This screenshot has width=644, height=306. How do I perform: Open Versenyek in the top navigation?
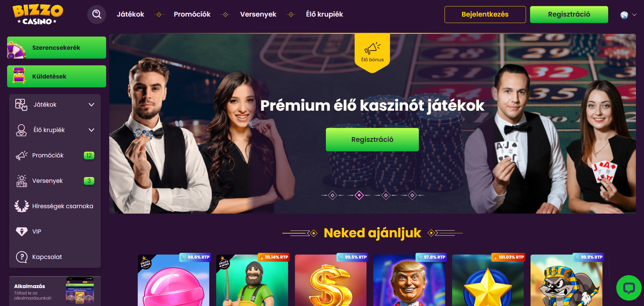tap(258, 14)
